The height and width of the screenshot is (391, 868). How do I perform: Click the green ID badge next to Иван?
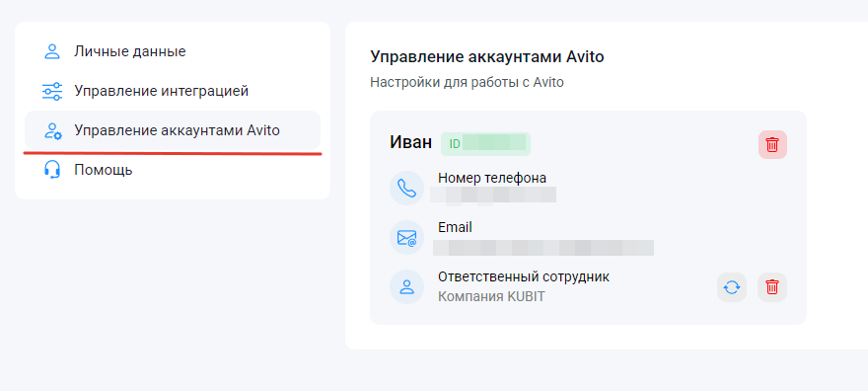485,144
